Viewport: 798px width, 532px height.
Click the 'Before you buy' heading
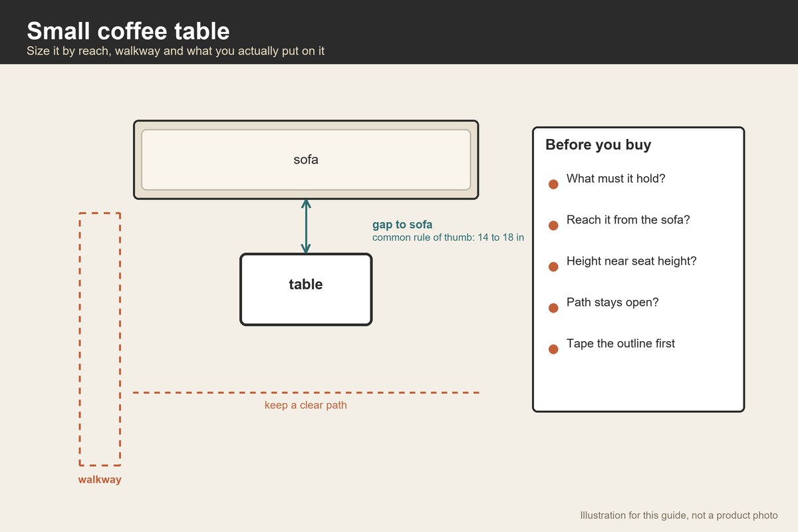click(598, 145)
